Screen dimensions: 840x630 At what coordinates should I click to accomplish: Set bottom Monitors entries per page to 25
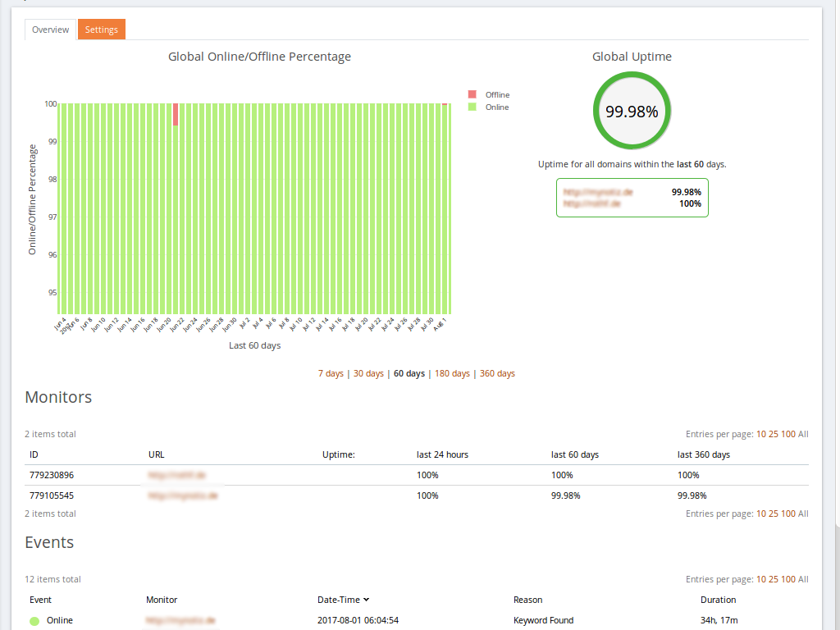point(774,514)
